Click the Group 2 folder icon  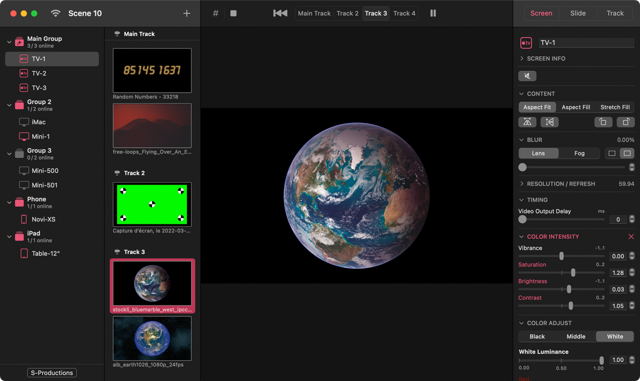coord(19,105)
